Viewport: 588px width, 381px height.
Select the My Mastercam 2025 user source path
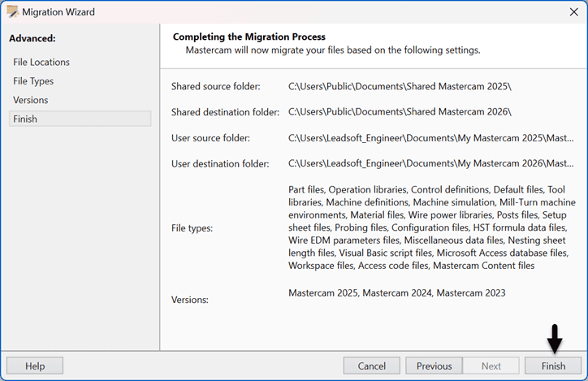coord(431,138)
